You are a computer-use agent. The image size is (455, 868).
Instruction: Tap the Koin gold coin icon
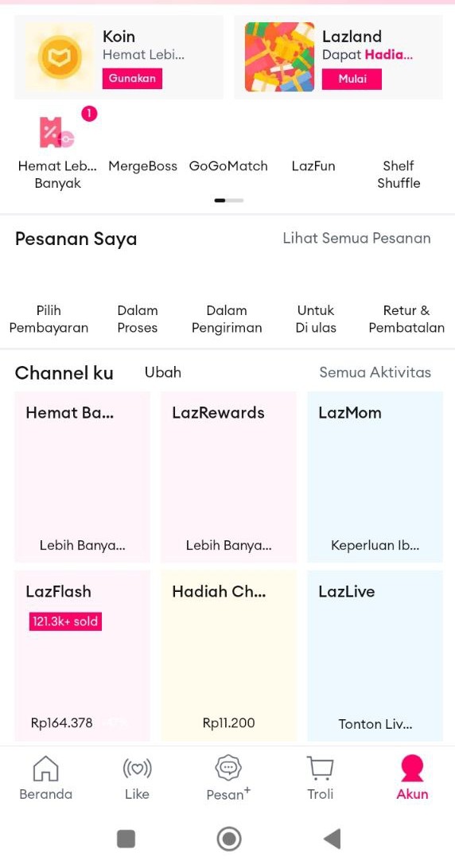click(60, 57)
